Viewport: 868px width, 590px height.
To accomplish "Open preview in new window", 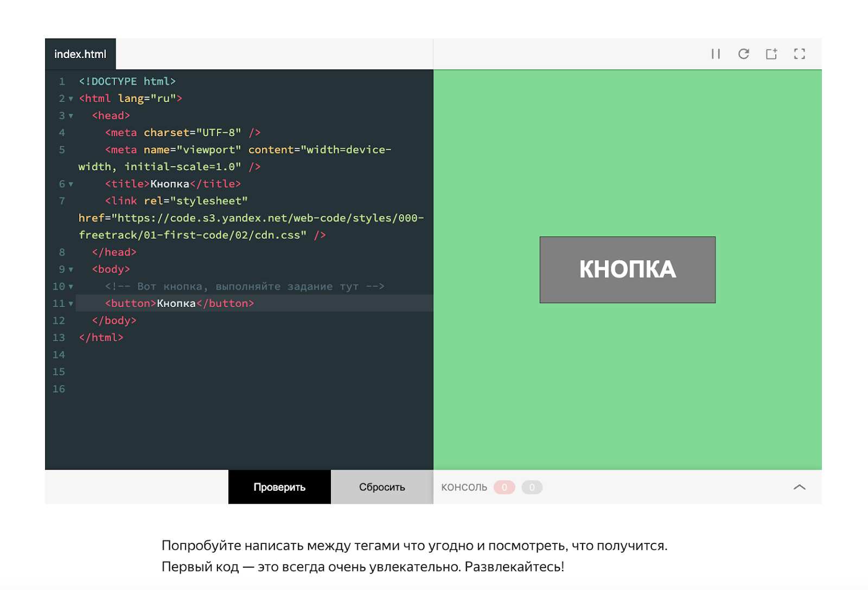I will click(771, 54).
